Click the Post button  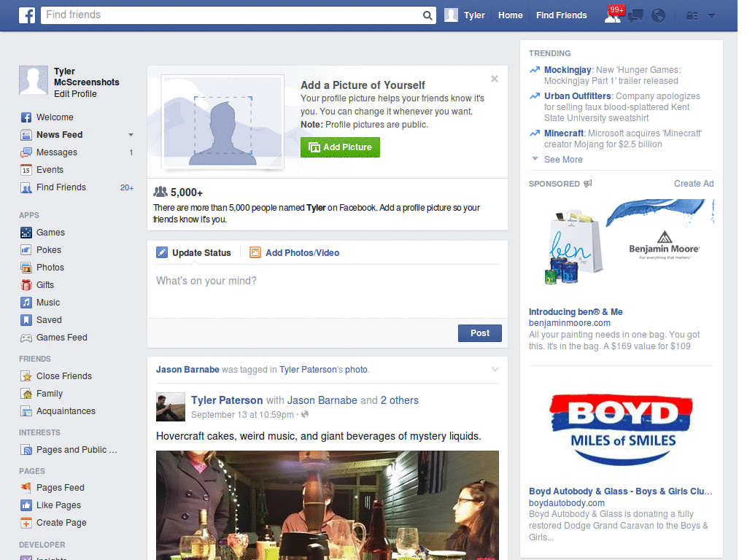(480, 333)
